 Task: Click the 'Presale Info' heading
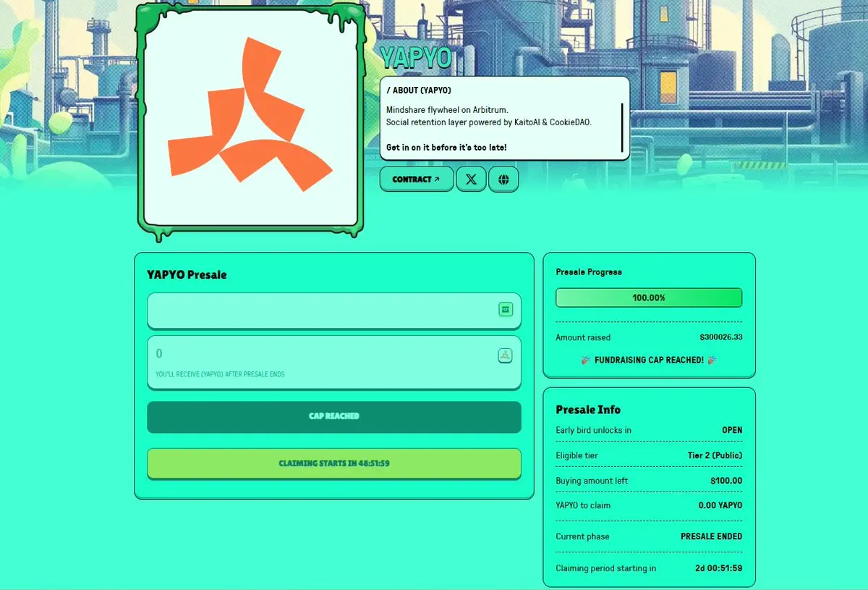coord(588,410)
